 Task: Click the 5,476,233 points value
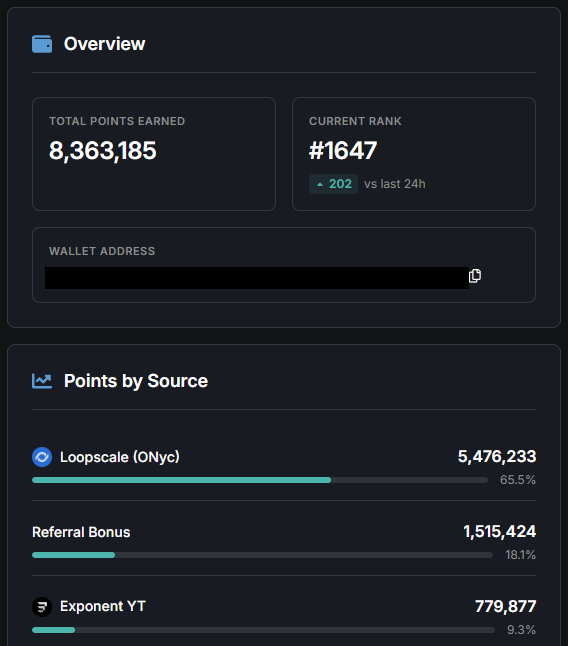point(497,456)
